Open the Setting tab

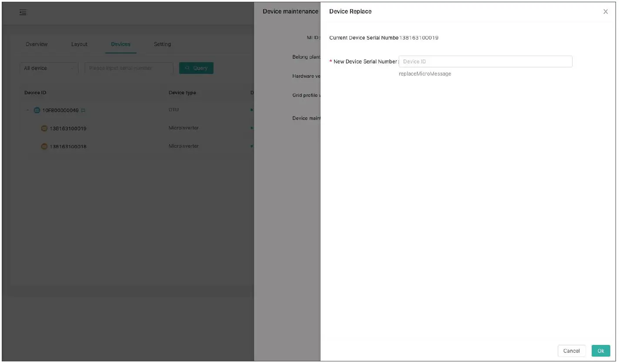click(x=162, y=44)
